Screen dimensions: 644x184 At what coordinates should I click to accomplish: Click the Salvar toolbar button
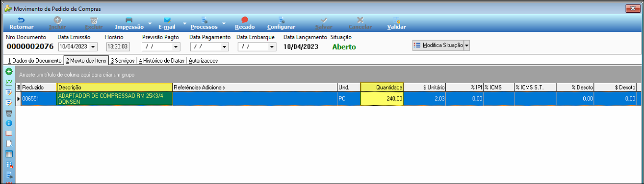324,23
